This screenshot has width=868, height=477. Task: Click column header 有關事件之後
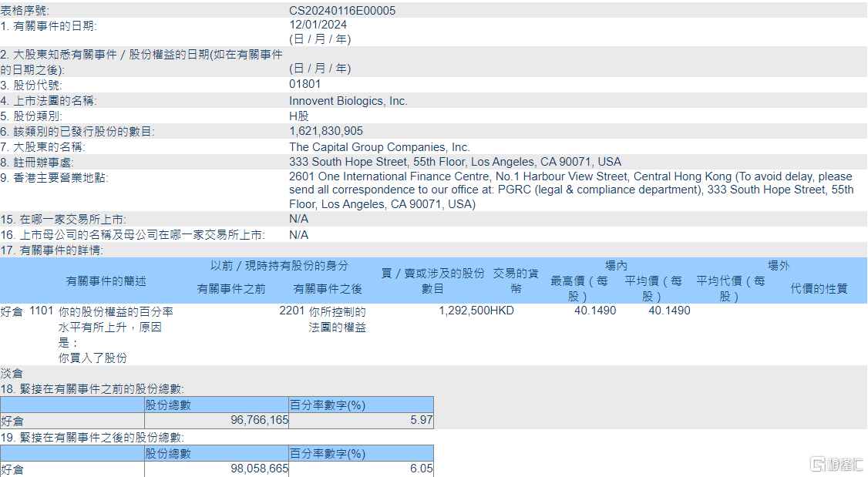[x=328, y=289]
